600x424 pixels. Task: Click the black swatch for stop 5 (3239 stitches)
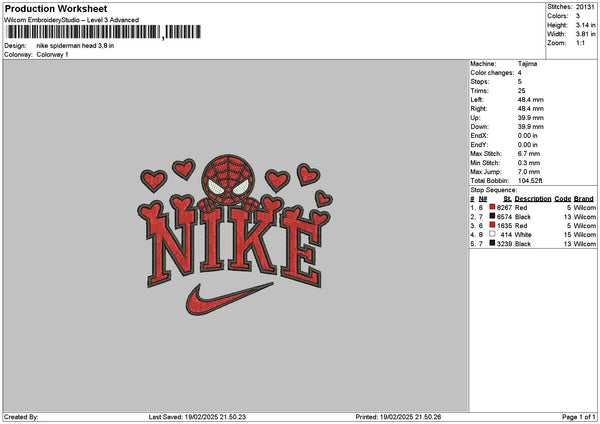pyautogui.click(x=492, y=243)
